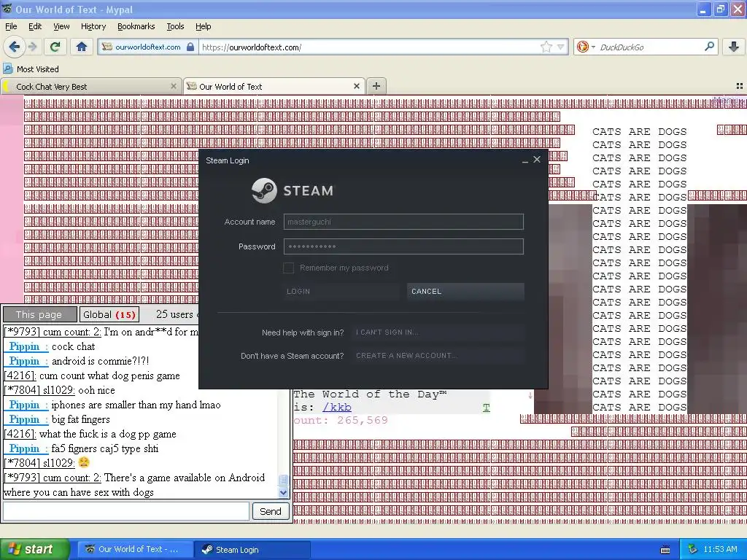Switch to the Cock Chat Very Best tab
747x560 pixels.
pyautogui.click(x=90, y=86)
